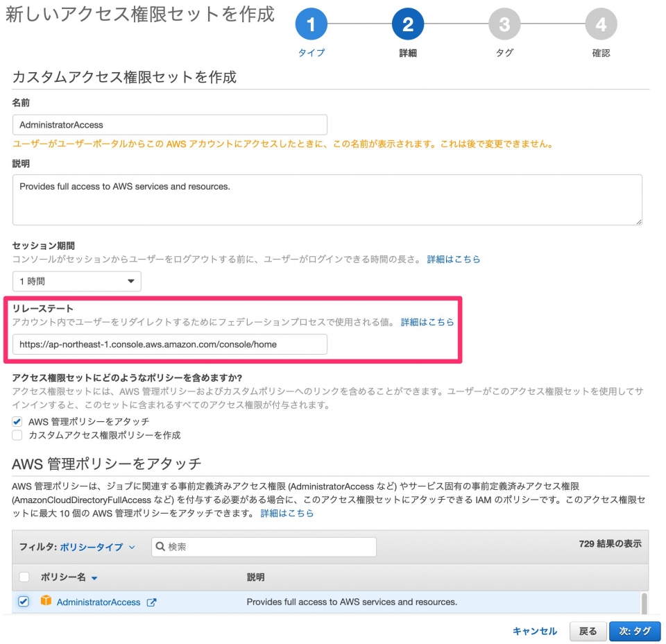Image resolution: width=666 pixels, height=644 pixels.
Task: Click the relay state URL input field
Action: pos(170,344)
